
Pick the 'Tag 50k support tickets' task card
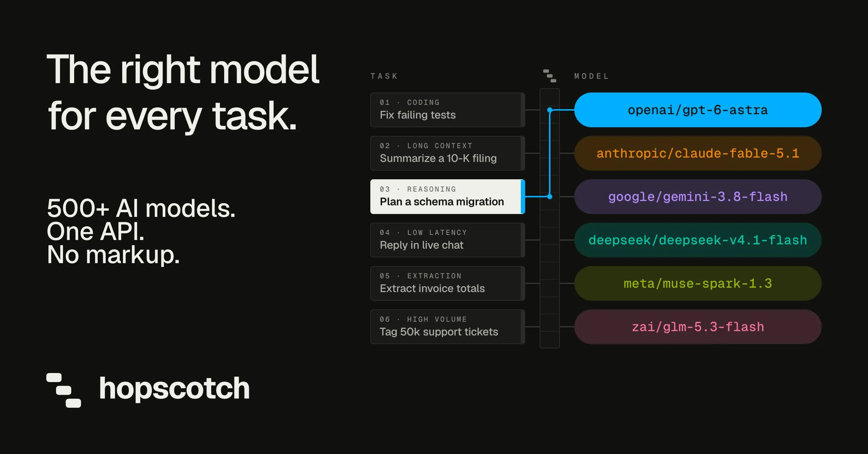click(x=448, y=327)
